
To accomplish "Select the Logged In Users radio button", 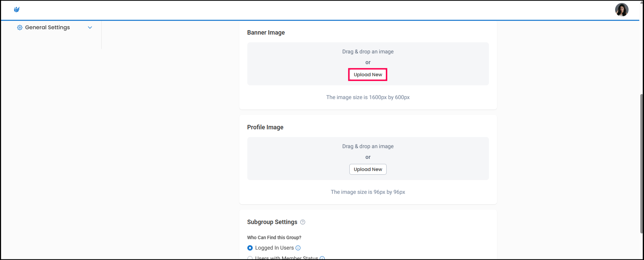I will tap(250, 248).
